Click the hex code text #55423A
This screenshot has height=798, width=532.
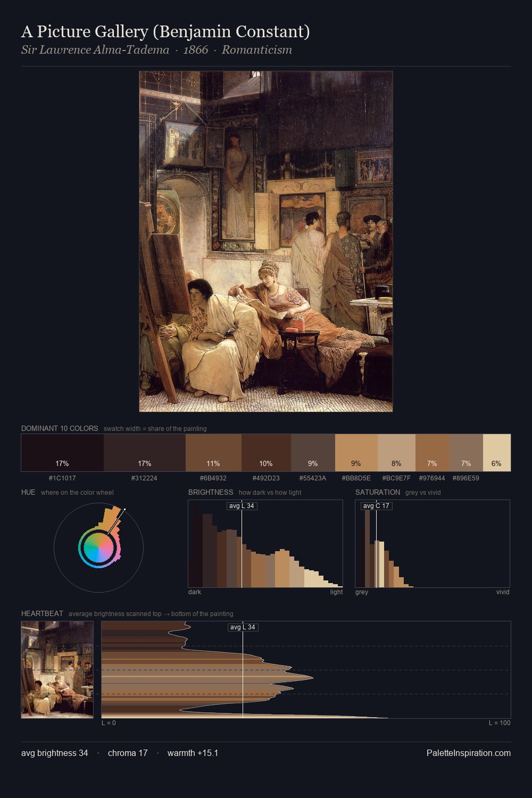pyautogui.click(x=313, y=478)
